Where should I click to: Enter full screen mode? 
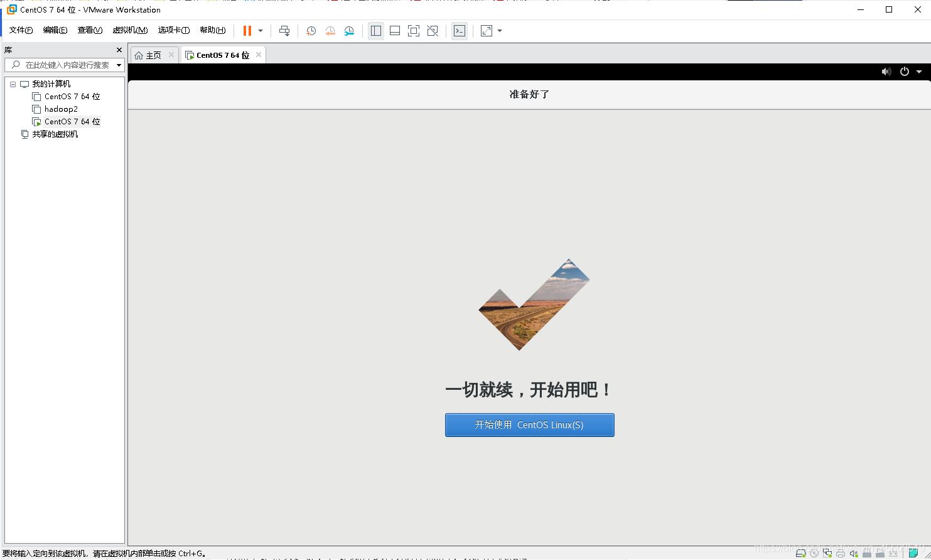(x=414, y=31)
